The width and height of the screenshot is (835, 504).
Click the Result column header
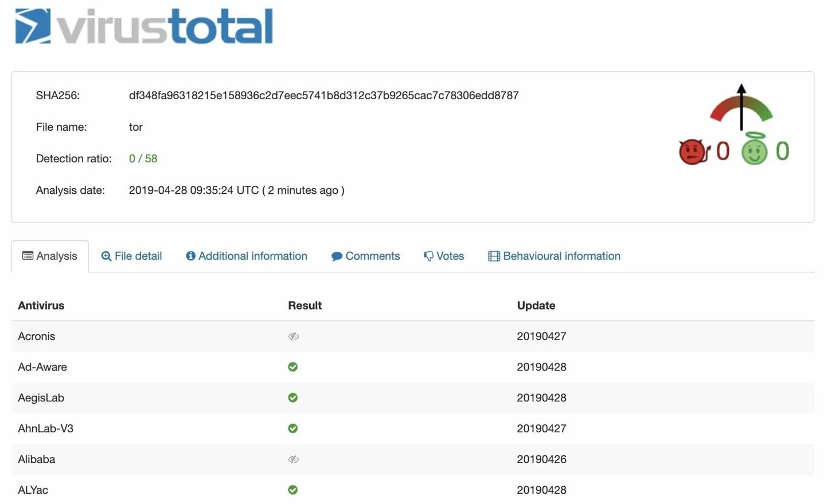(305, 306)
